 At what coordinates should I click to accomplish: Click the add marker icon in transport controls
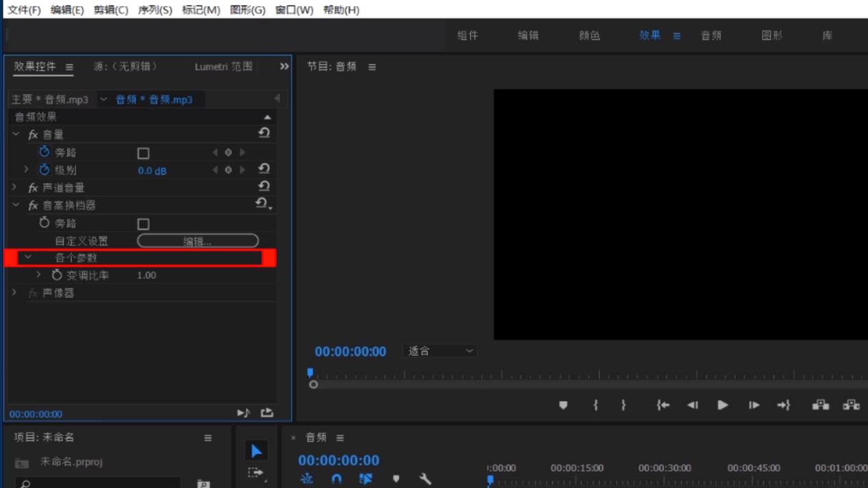pos(563,404)
